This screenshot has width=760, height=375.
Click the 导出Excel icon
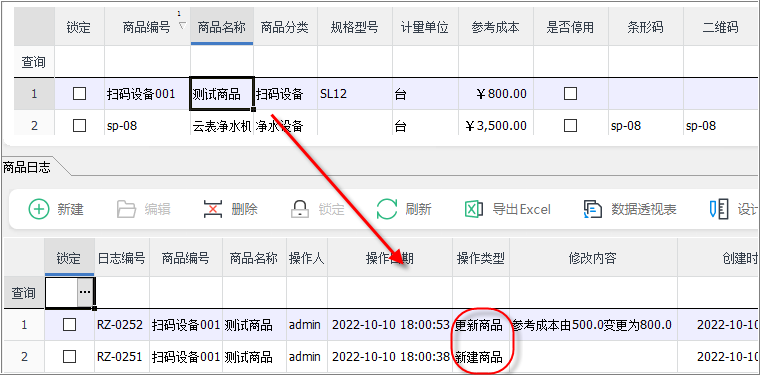coord(475,210)
